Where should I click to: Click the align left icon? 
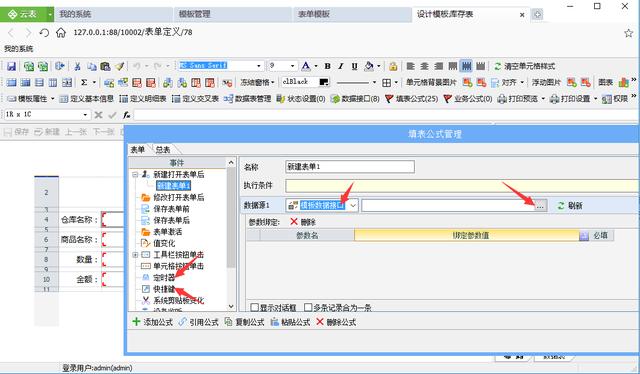tap(411, 66)
